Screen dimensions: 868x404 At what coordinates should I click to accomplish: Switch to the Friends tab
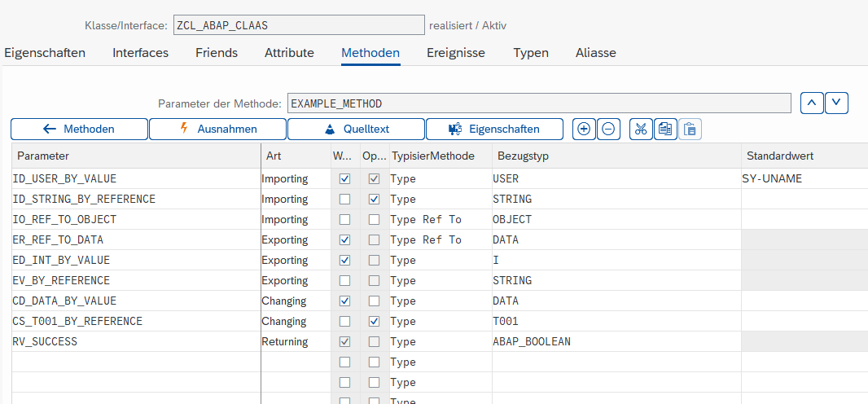tap(217, 53)
